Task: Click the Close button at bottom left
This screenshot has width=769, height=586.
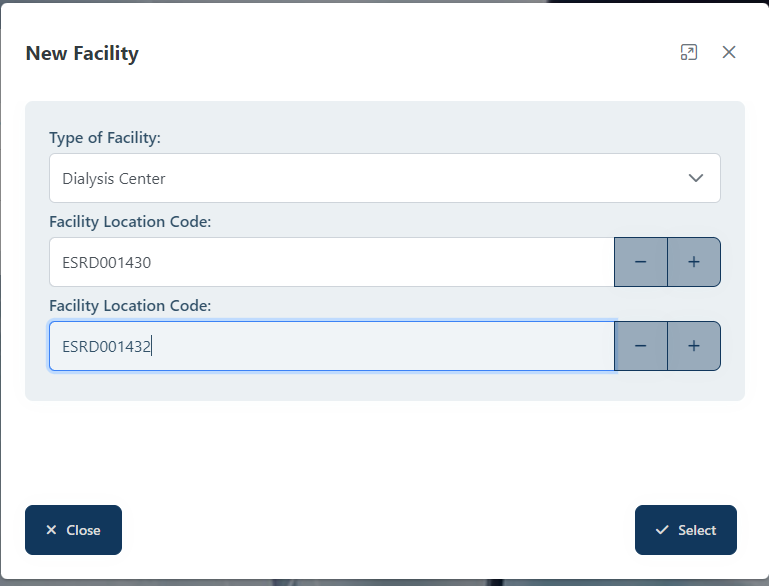Action: 73,530
